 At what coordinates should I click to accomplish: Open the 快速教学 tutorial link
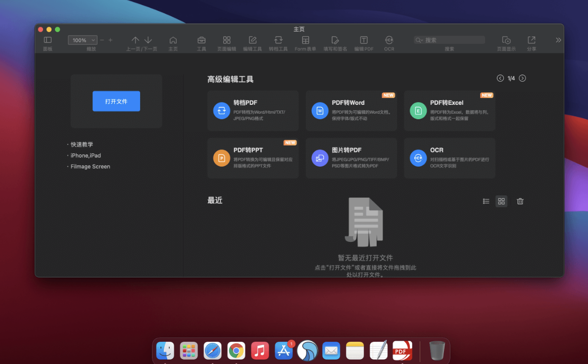pos(82,144)
